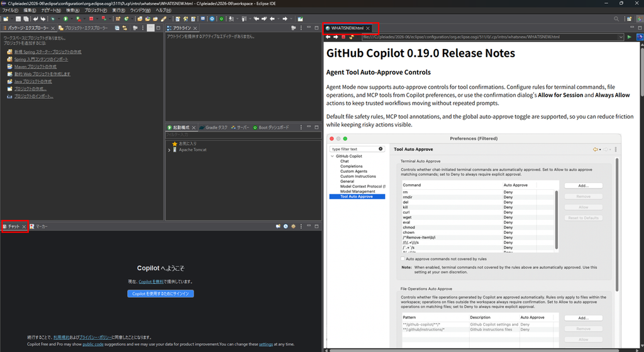The image size is (644, 352).
Task: Open the 編集 menu
Action: (x=30, y=10)
